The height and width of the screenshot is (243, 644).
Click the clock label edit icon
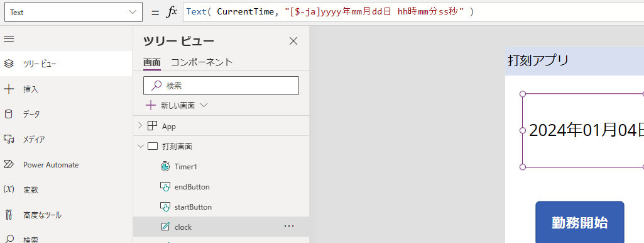pyautogui.click(x=165, y=227)
